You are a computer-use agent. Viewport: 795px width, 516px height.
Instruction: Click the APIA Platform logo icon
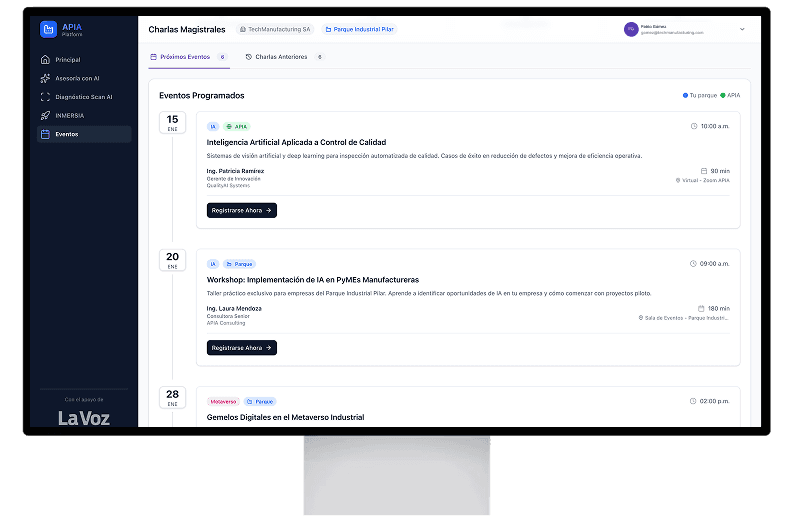pos(48,29)
